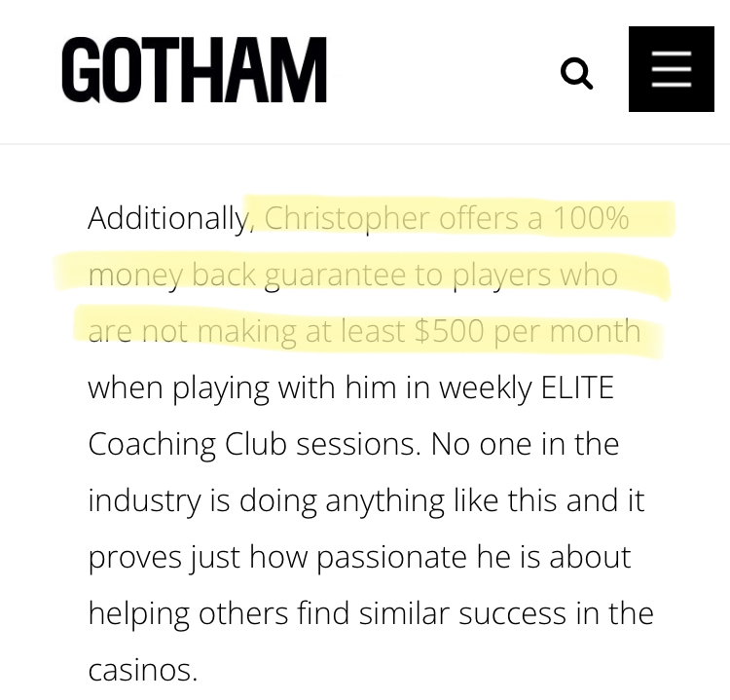Viewport: 730px width, 700px height.
Task: Click the horizontal divider below the header
Action: tap(365, 144)
